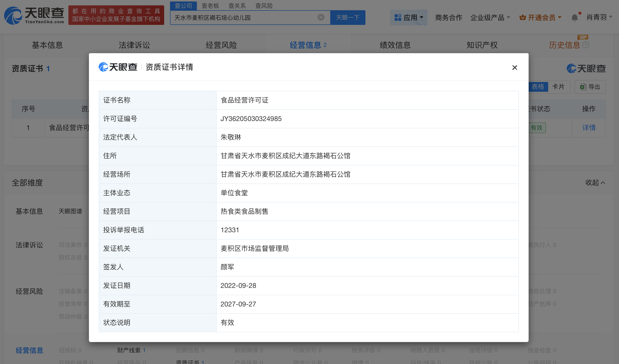Click legal representative 朱敬琳

(230, 137)
